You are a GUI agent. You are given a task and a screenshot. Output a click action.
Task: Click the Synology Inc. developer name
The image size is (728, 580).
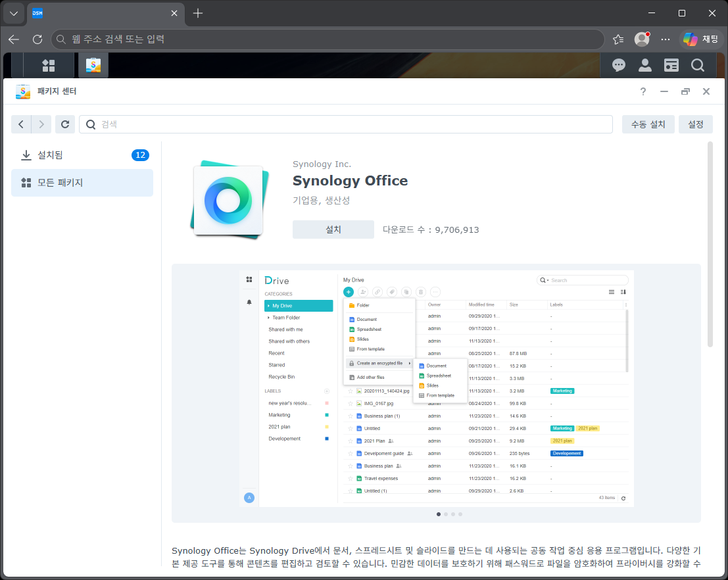click(x=322, y=164)
